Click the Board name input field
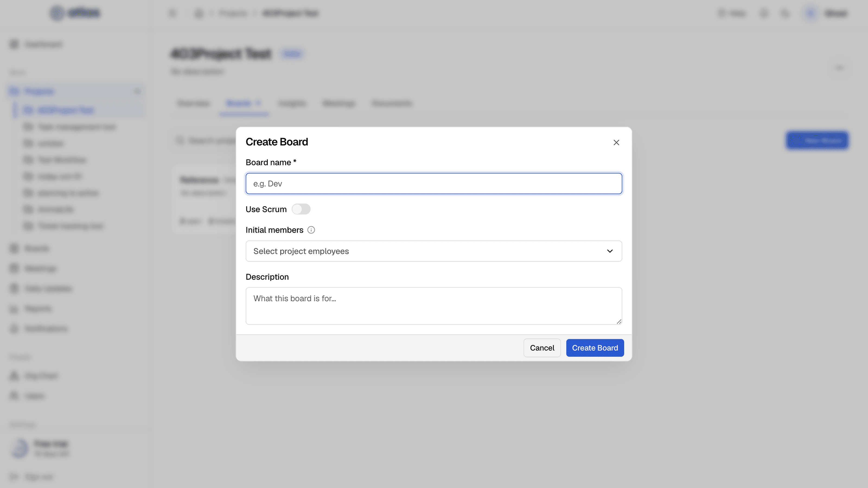The image size is (868, 488). (434, 184)
